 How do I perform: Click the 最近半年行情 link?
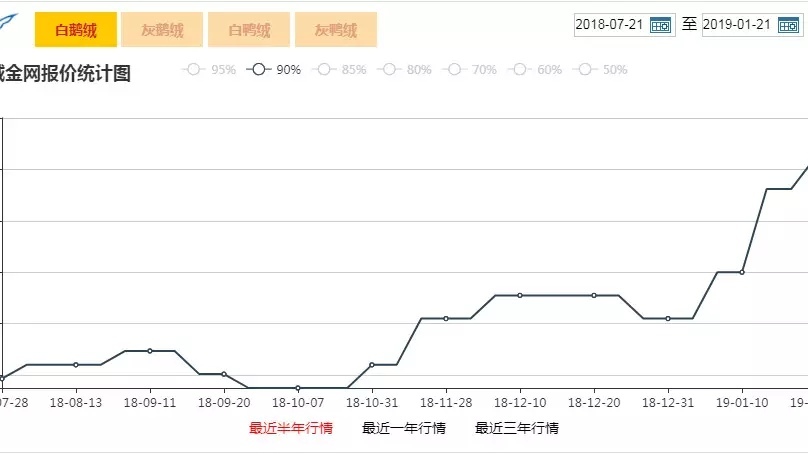click(291, 428)
